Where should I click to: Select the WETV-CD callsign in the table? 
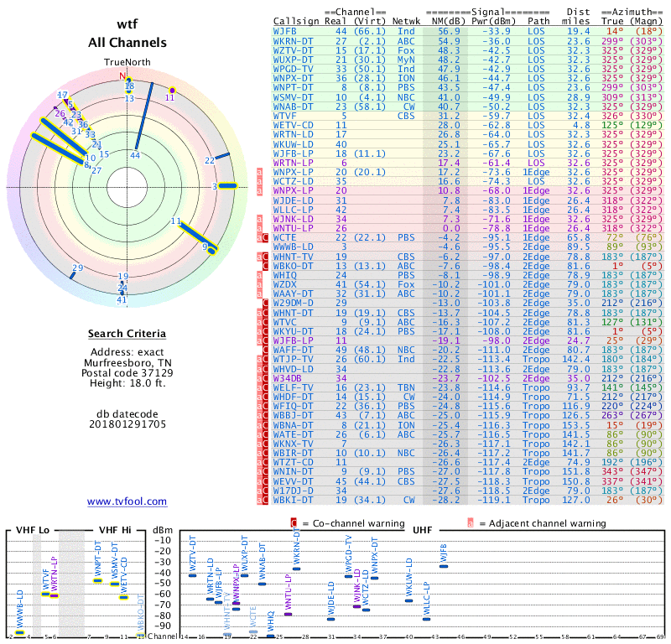(293, 126)
